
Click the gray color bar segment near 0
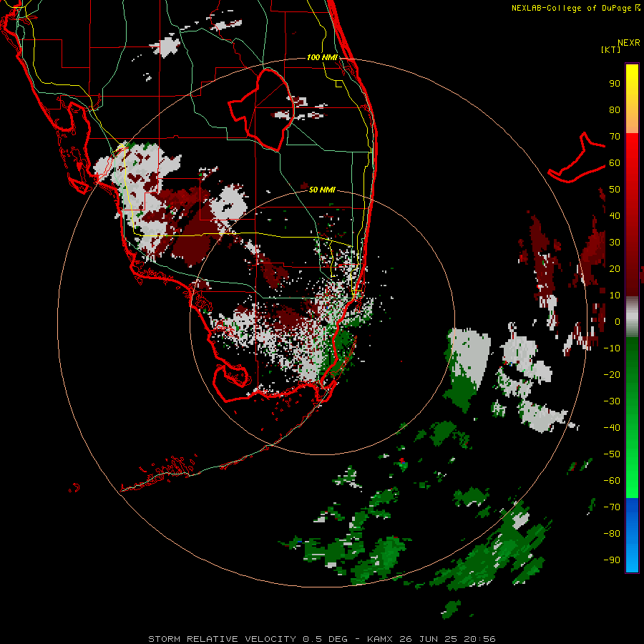[632, 317]
